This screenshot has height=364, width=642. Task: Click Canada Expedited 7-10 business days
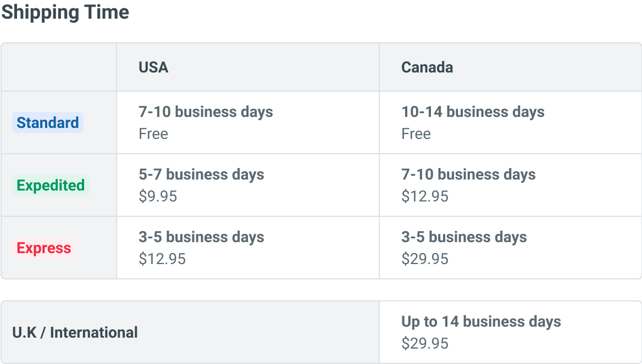(x=468, y=175)
